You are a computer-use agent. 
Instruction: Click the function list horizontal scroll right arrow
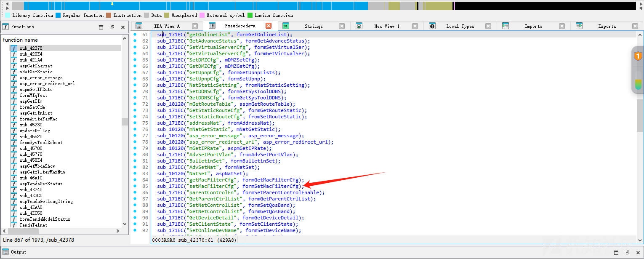[x=118, y=231]
